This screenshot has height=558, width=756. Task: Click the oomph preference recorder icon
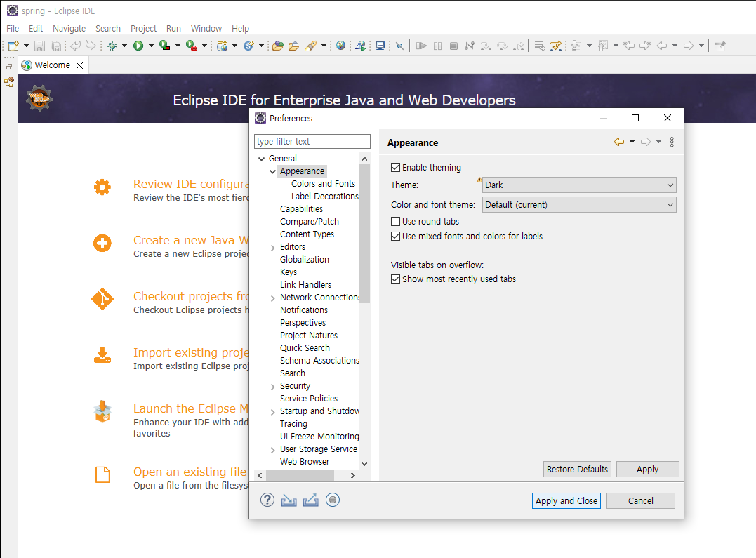[x=333, y=500]
